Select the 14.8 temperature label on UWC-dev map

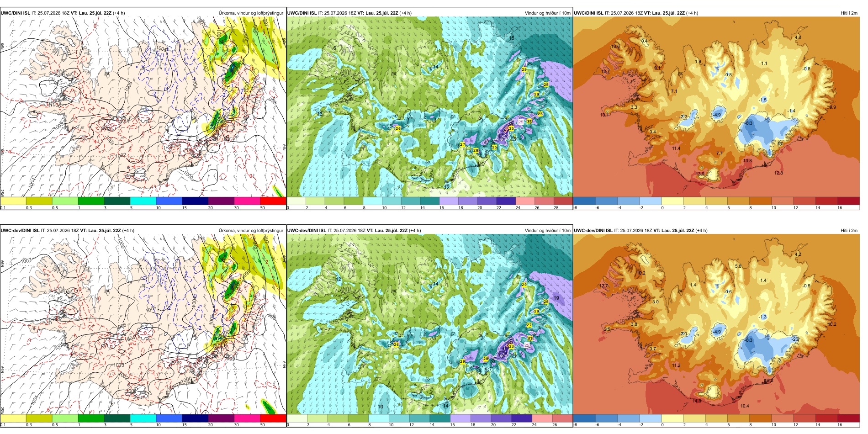click(697, 401)
